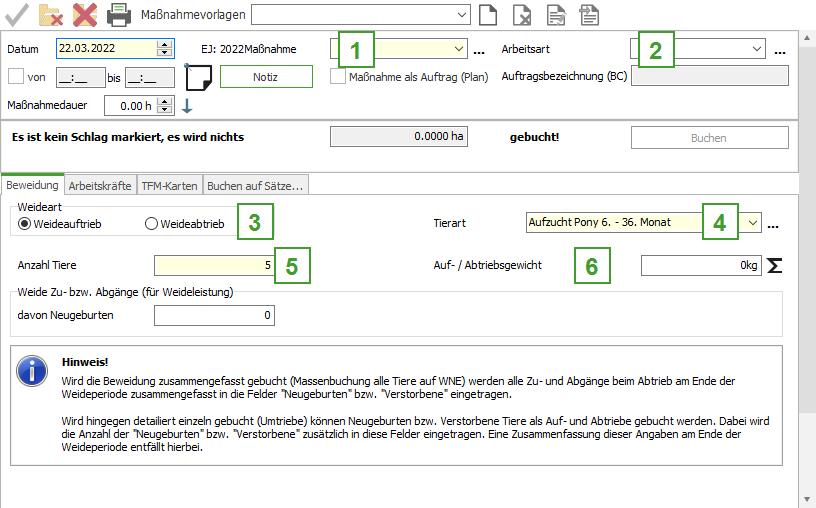
Task: Click the Anzahl Tiere input field
Action: [213, 265]
